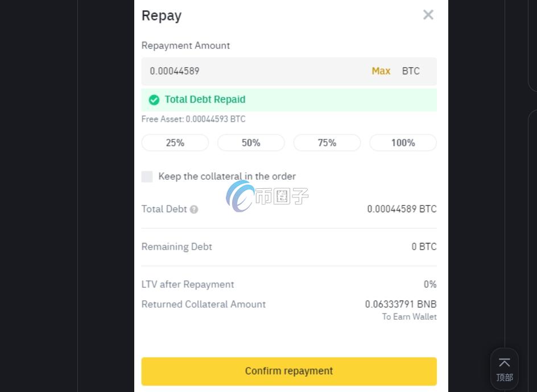Click the Repayment Amount input field
The image size is (537, 392).
pos(250,71)
